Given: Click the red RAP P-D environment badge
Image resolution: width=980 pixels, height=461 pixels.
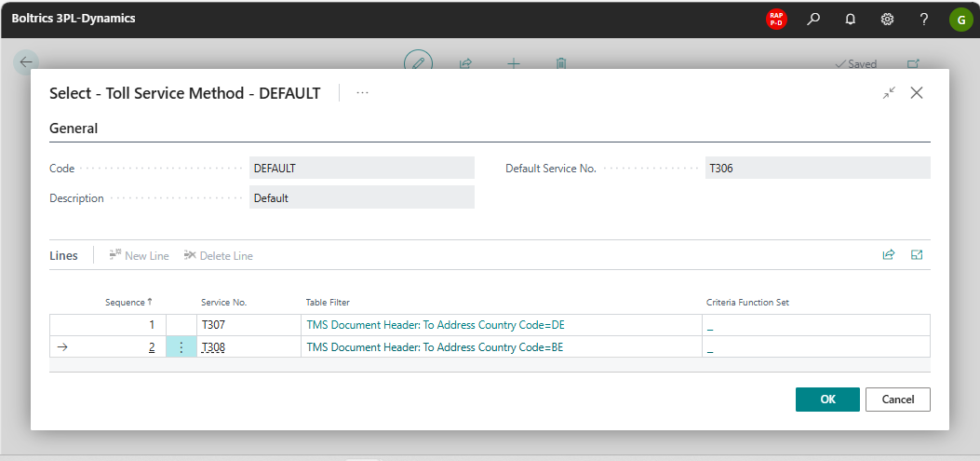Looking at the screenshot, I should (x=776, y=19).
